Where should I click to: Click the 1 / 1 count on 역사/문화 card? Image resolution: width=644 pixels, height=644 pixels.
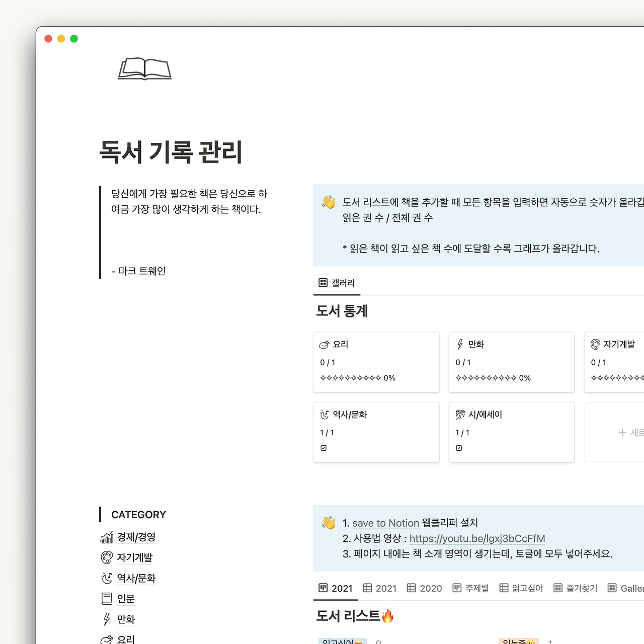pyautogui.click(x=327, y=433)
